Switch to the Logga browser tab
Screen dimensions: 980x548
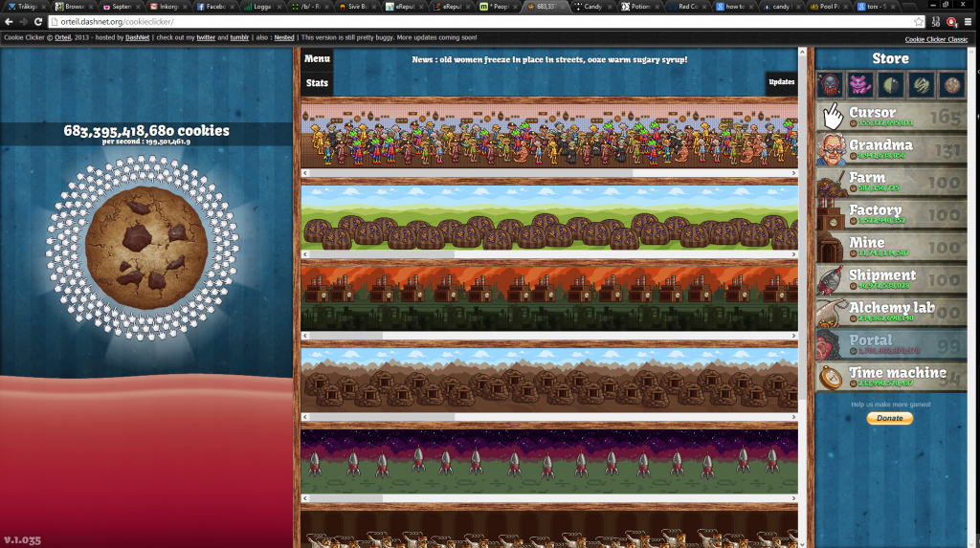(262, 7)
